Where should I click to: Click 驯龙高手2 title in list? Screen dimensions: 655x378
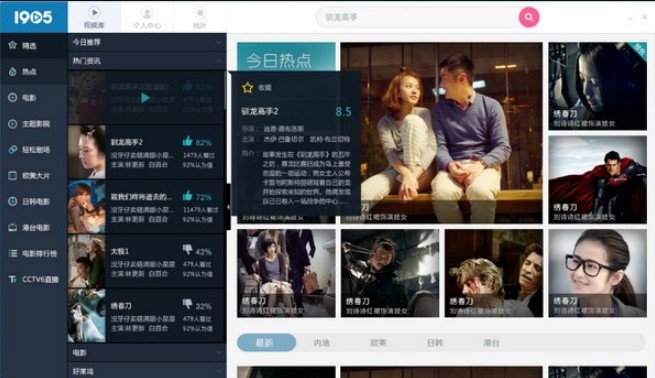[127, 142]
